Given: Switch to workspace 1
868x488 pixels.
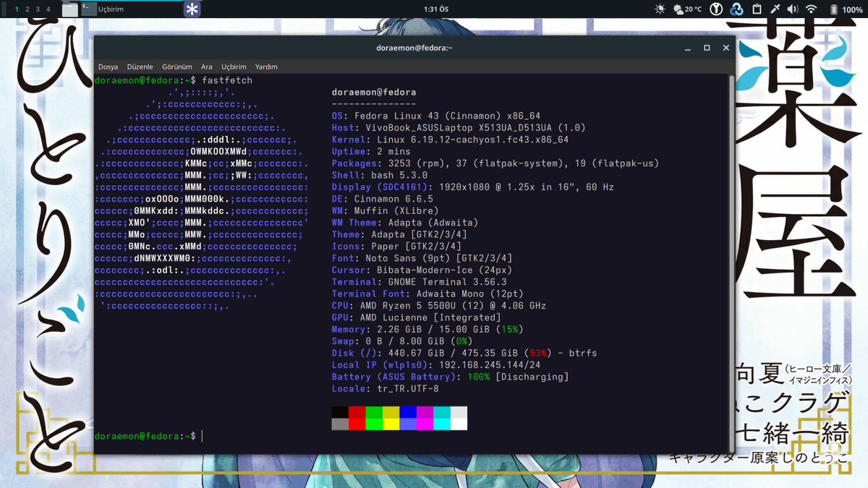Looking at the screenshot, I should click(17, 9).
